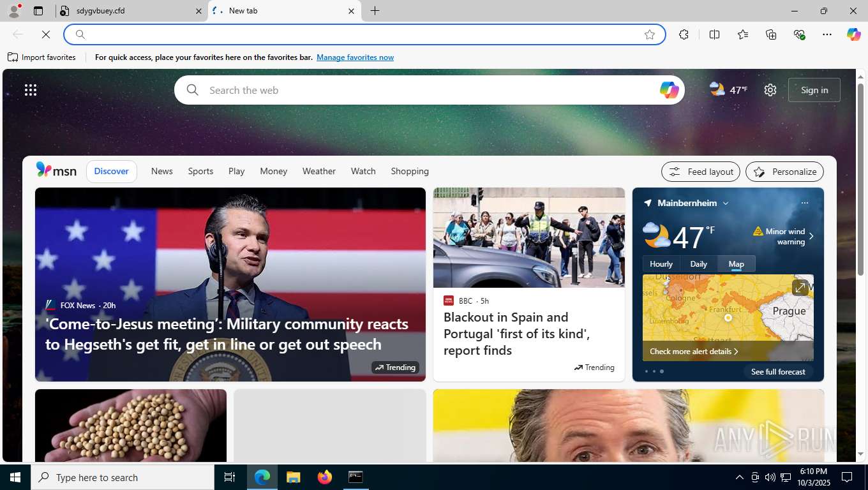The height and width of the screenshot is (490, 868).
Task: Open the Hegseth speech headline article
Action: (227, 334)
